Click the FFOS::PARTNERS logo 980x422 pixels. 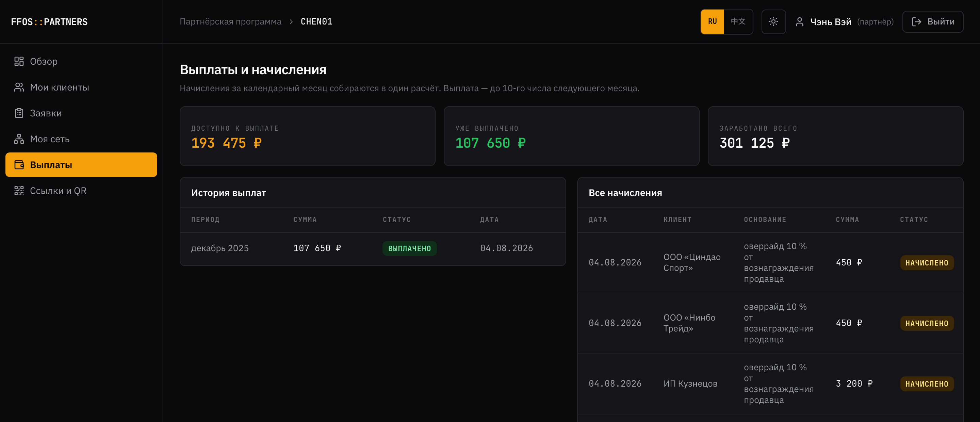point(49,22)
